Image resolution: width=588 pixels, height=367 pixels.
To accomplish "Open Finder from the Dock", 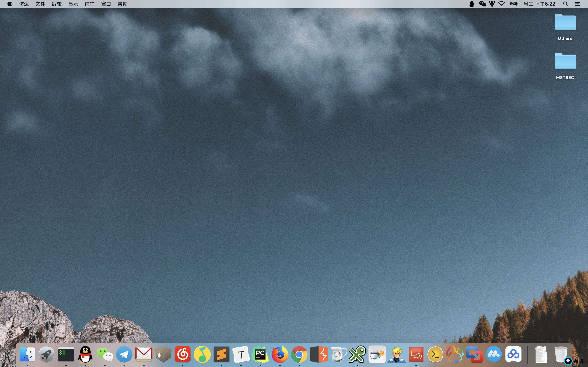I will pyautogui.click(x=27, y=354).
